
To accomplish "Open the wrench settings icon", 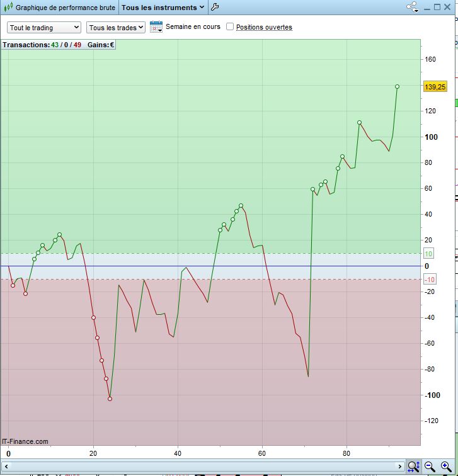I will click(x=215, y=7).
